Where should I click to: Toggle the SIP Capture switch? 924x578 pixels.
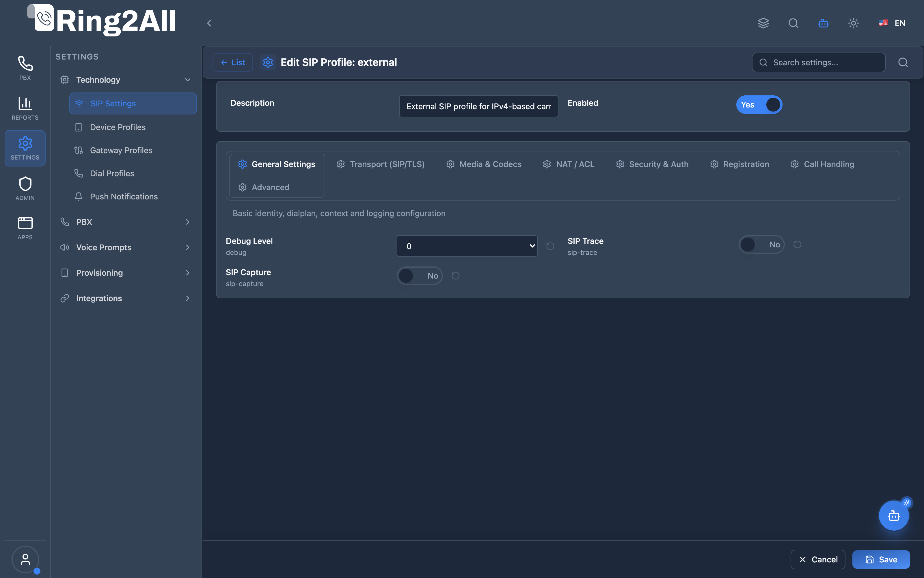pos(420,276)
